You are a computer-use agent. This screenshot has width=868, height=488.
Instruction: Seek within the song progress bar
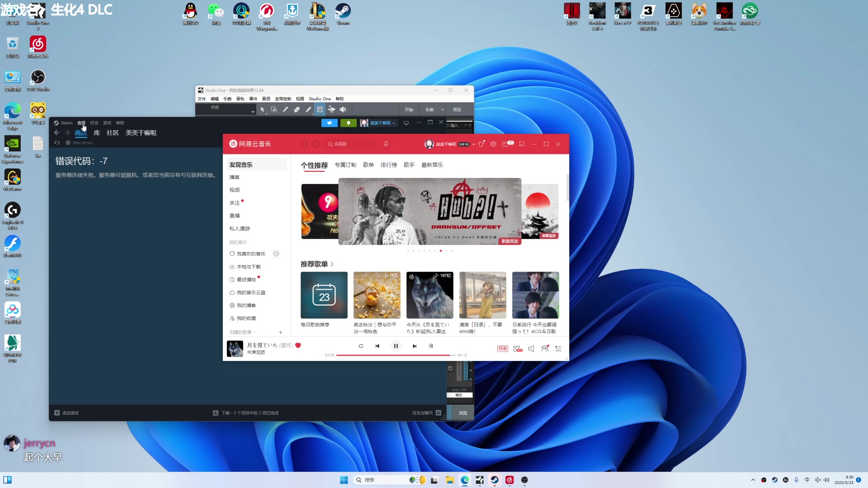coord(396,355)
